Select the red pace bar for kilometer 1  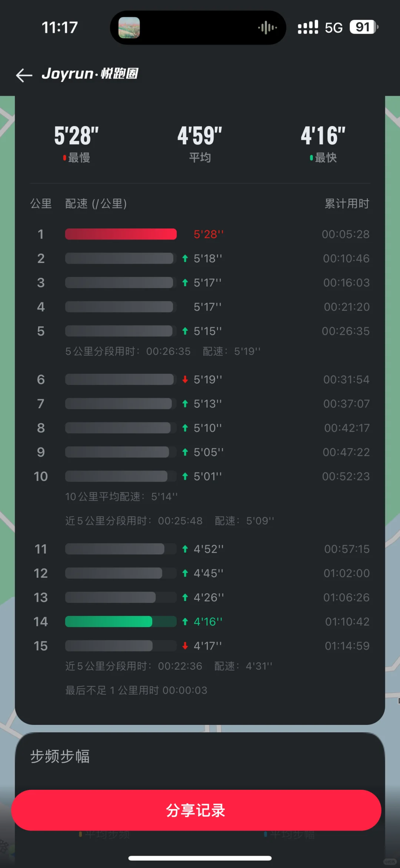click(121, 234)
